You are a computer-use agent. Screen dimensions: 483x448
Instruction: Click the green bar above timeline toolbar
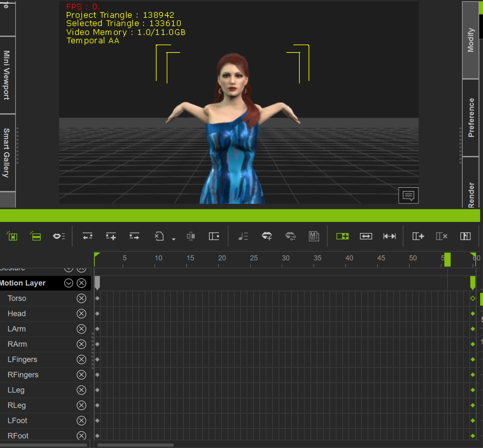click(240, 216)
